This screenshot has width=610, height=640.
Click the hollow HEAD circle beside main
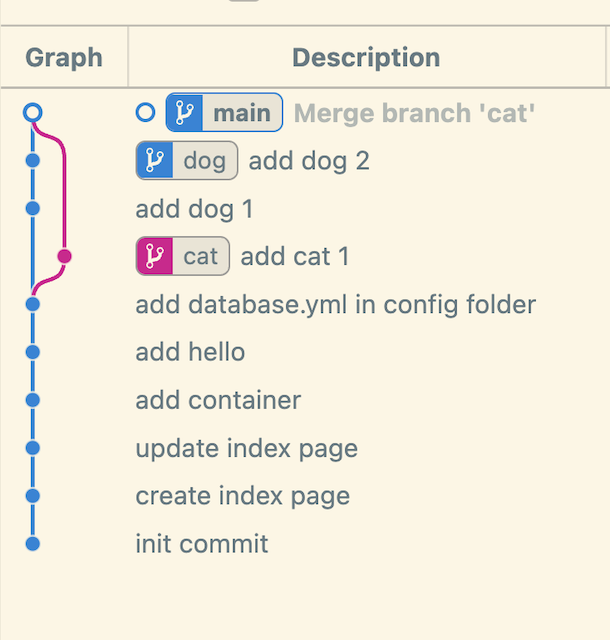point(146,113)
